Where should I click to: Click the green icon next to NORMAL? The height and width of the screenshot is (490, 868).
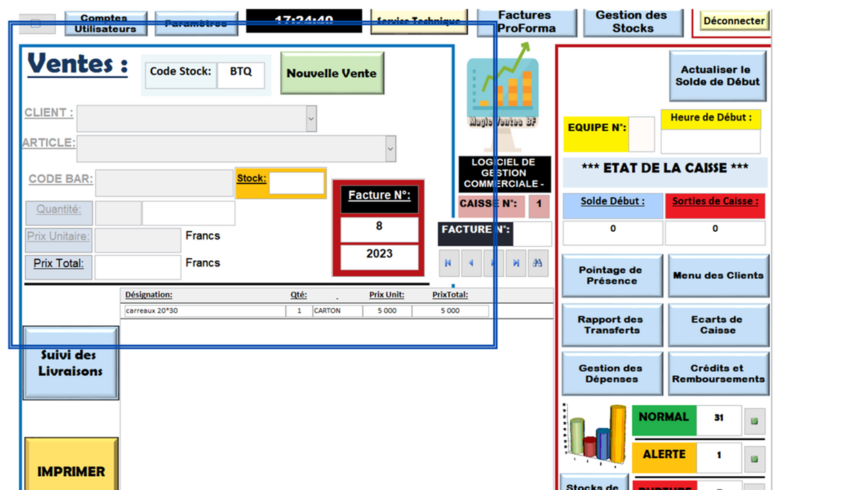pos(754,420)
